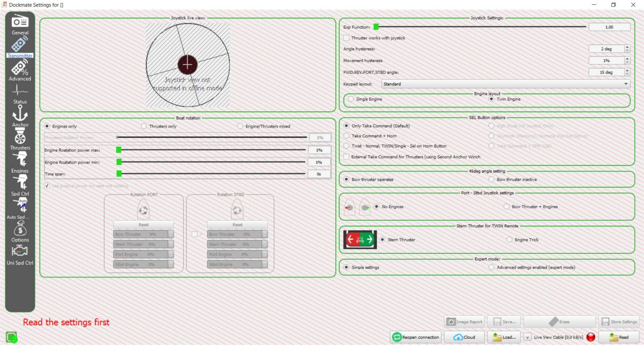The height and width of the screenshot is (345, 644).
Task: Click the Reopen connection button
Action: pyautogui.click(x=416, y=337)
